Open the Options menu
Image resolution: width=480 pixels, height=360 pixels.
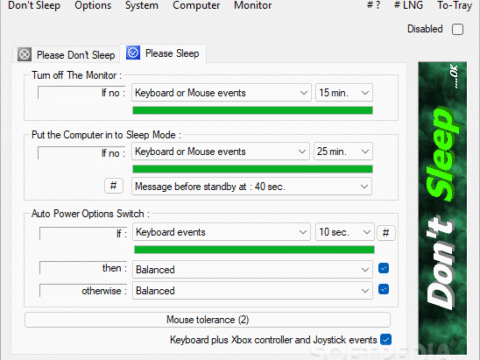point(93,6)
